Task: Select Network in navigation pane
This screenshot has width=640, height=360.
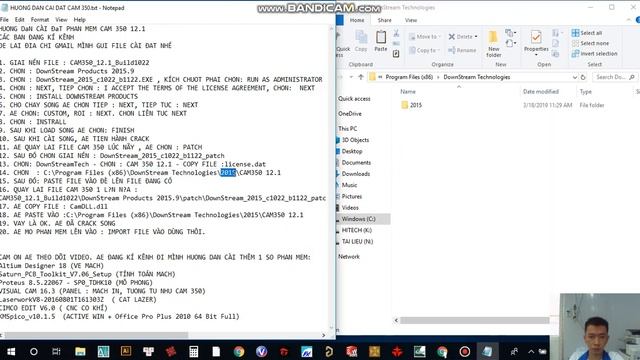Action: point(349,257)
